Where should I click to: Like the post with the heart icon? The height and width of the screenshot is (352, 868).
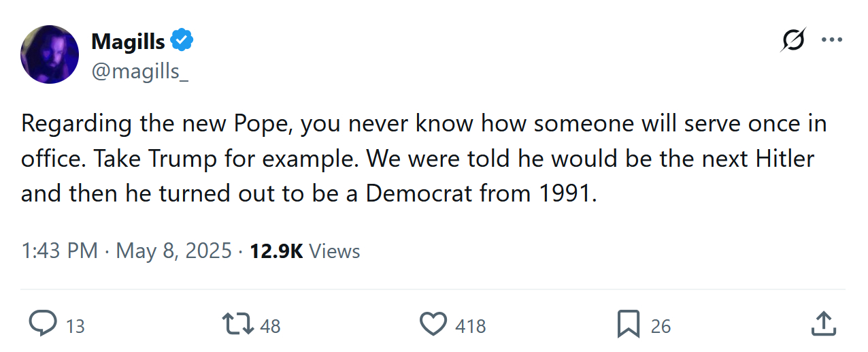433,324
